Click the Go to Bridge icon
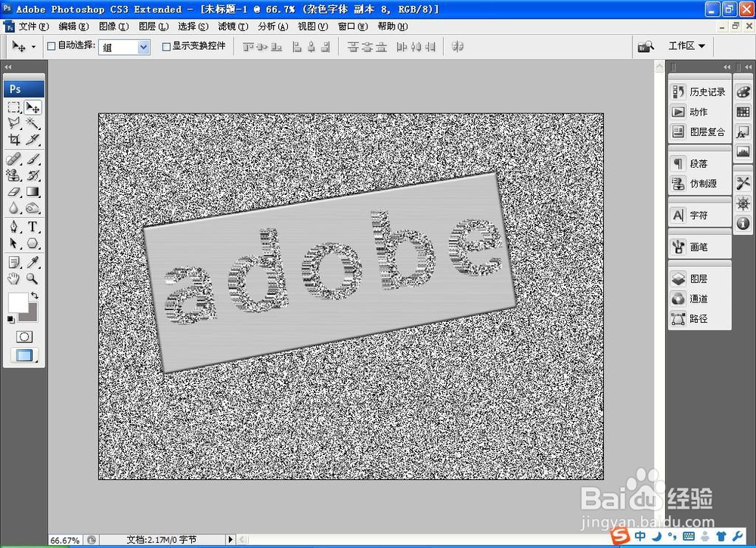The width and height of the screenshot is (756, 548). (645, 46)
